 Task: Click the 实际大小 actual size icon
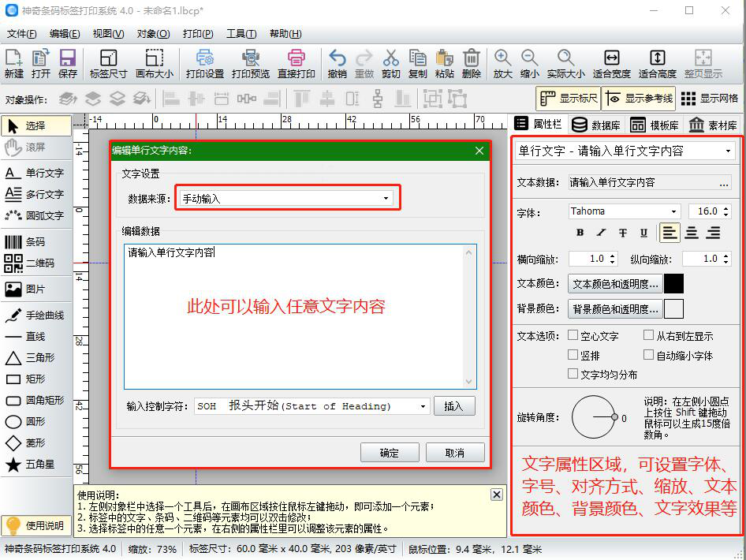point(565,63)
